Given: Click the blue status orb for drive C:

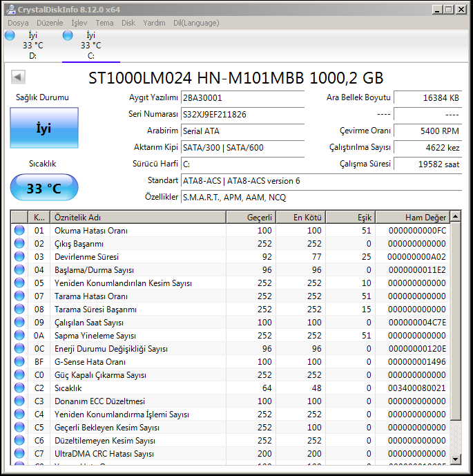Looking at the screenshot, I should click(x=68, y=35).
